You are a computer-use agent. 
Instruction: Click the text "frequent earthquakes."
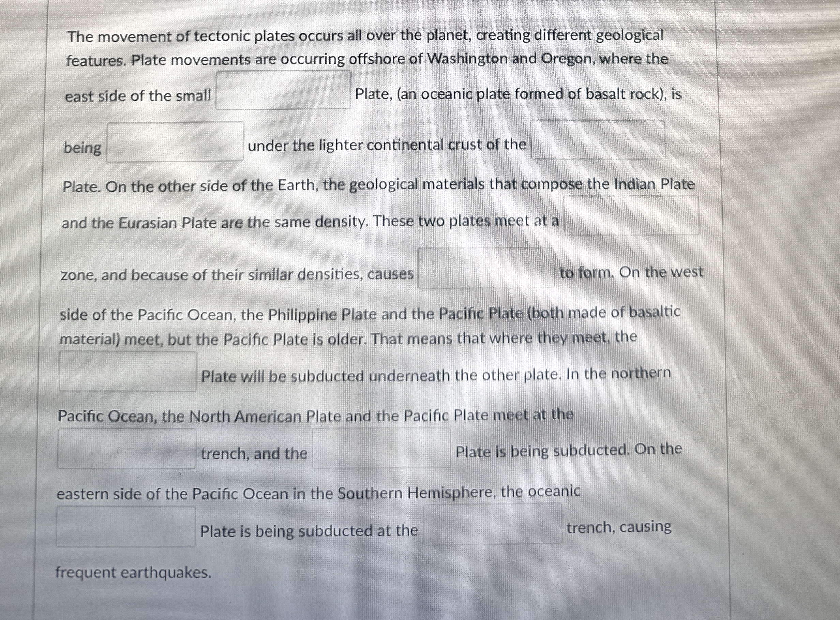click(134, 573)
